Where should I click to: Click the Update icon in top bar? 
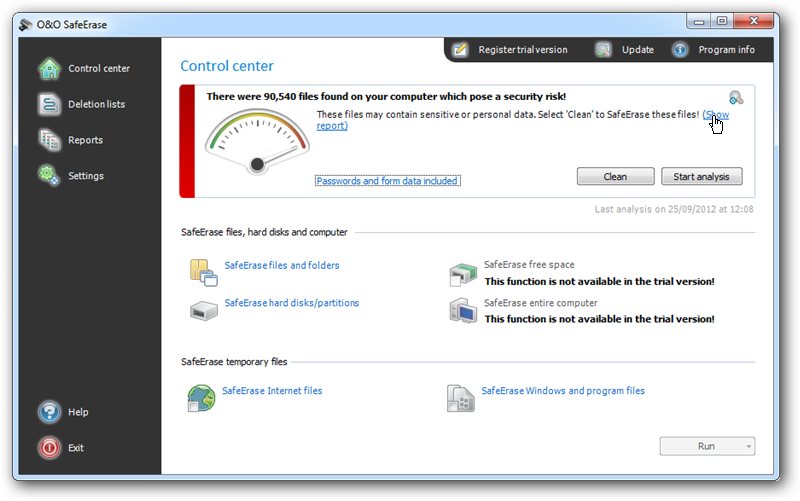(x=603, y=49)
